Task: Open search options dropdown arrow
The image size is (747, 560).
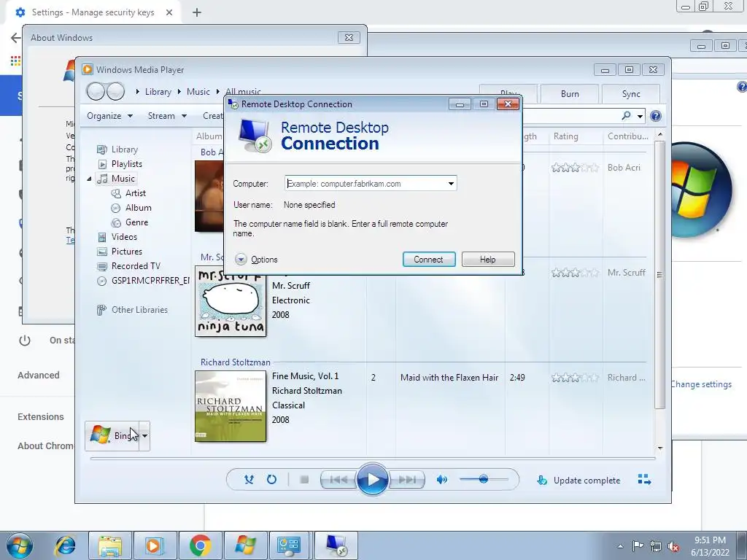Action: (640, 116)
